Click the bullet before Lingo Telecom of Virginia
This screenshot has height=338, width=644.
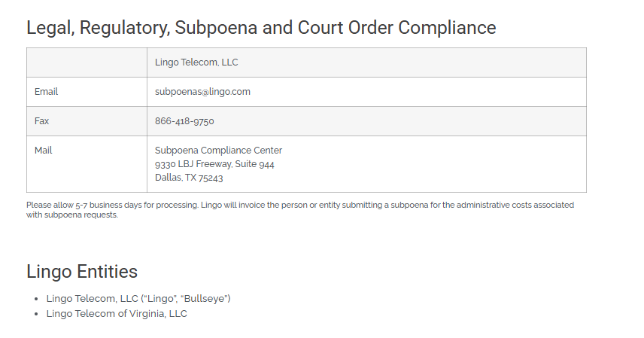coord(37,314)
